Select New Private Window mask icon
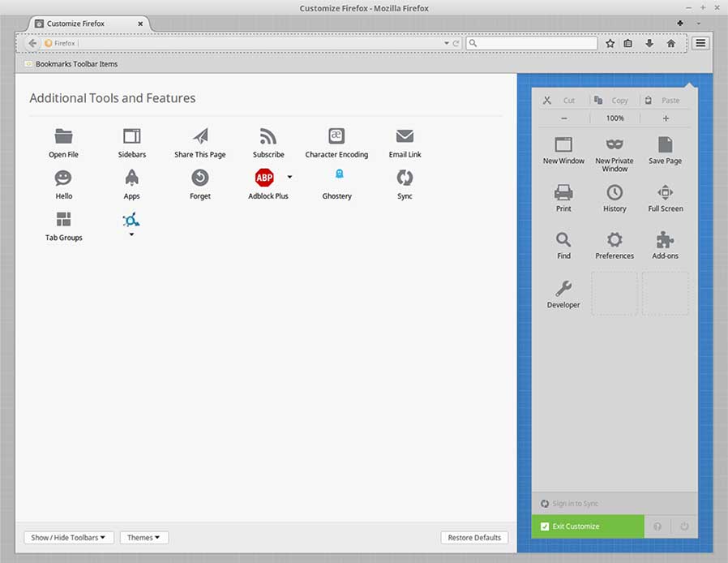This screenshot has height=563, width=728. tap(615, 144)
